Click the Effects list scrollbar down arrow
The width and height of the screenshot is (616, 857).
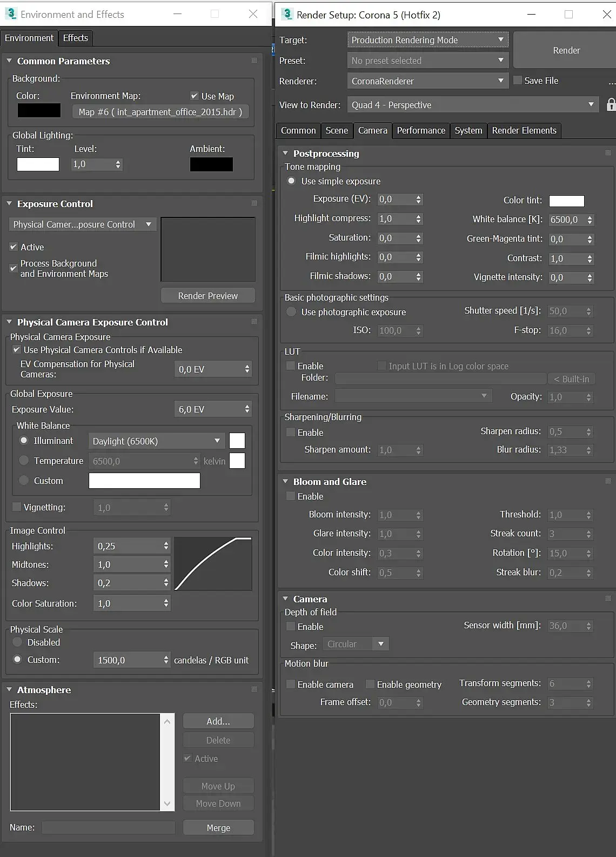pyautogui.click(x=167, y=804)
